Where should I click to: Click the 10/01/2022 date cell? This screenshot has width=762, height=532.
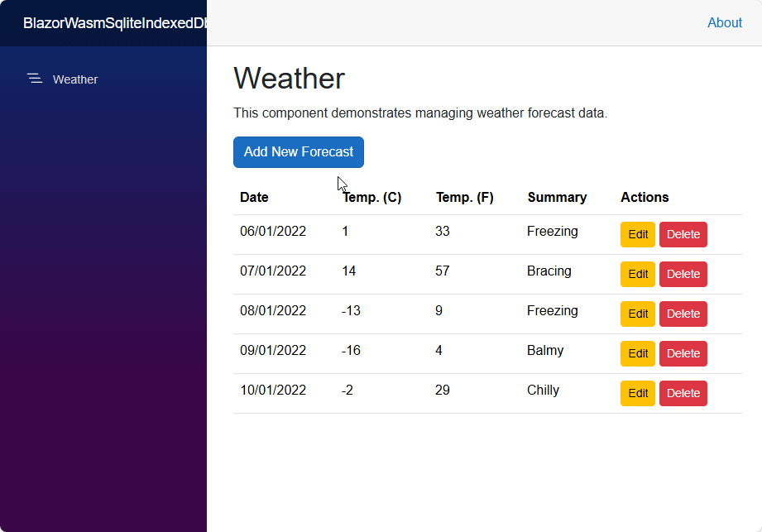point(273,390)
